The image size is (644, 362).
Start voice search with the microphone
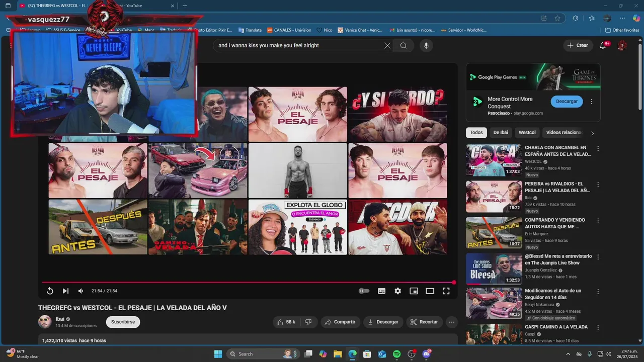tap(426, 46)
